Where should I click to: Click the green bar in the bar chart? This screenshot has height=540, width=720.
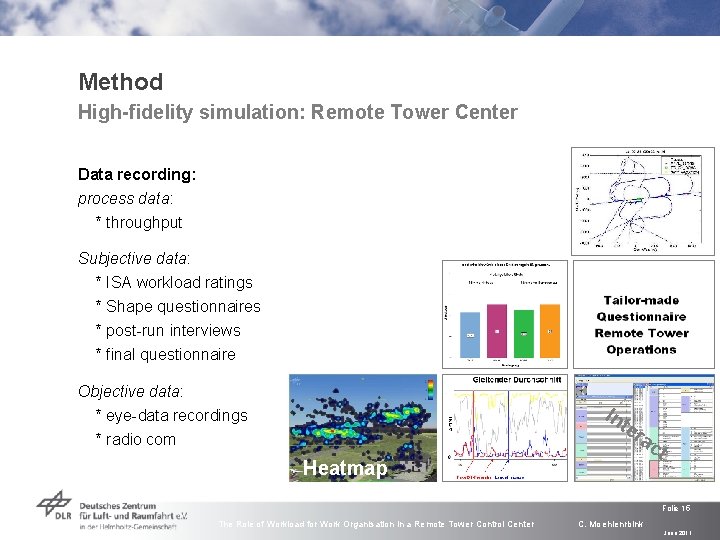(x=523, y=334)
